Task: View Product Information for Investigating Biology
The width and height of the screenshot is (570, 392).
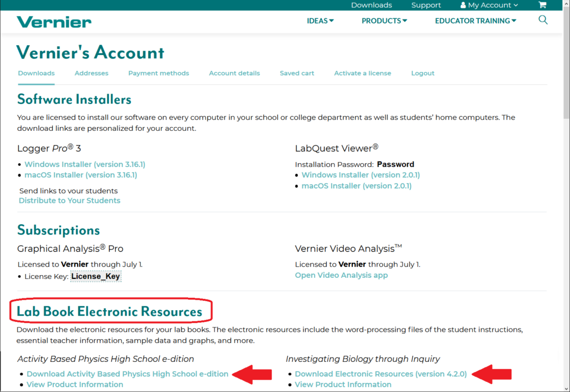Action: click(x=343, y=384)
